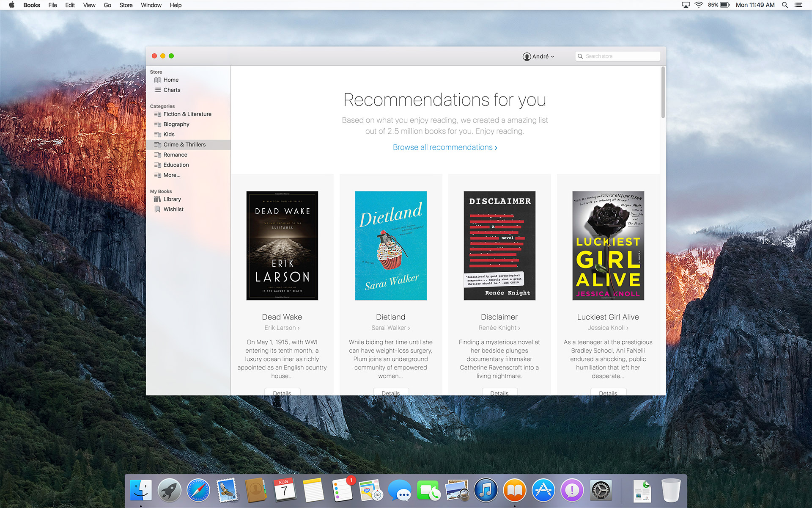Viewport: 812px width, 508px height.
Task: Open Calendar from the Dock
Action: coord(285,491)
